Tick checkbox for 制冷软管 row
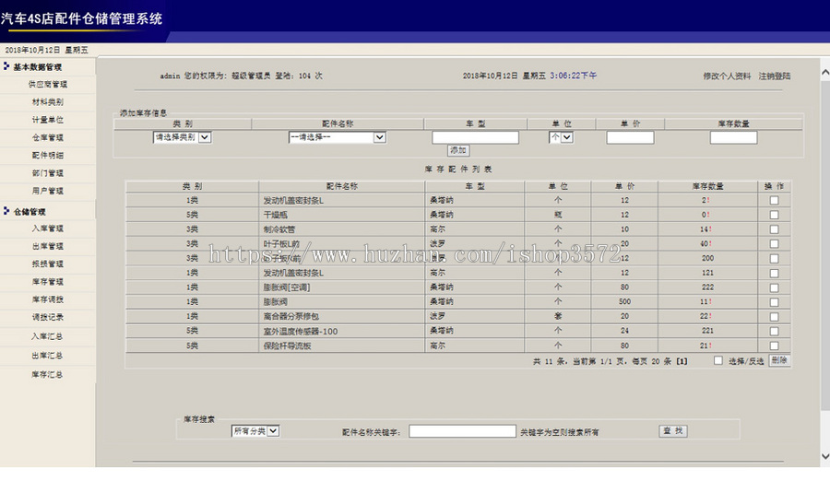Screen dimensions: 830x504 (774, 229)
